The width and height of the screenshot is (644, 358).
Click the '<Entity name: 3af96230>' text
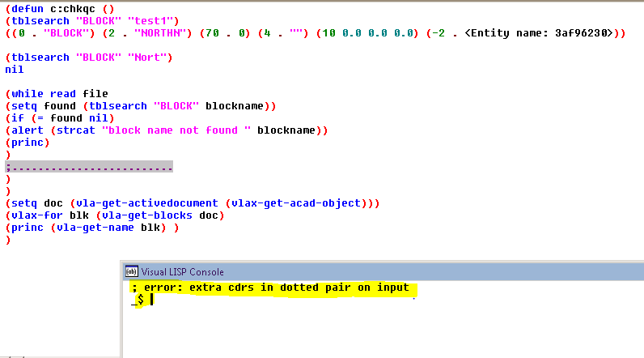(x=539, y=33)
